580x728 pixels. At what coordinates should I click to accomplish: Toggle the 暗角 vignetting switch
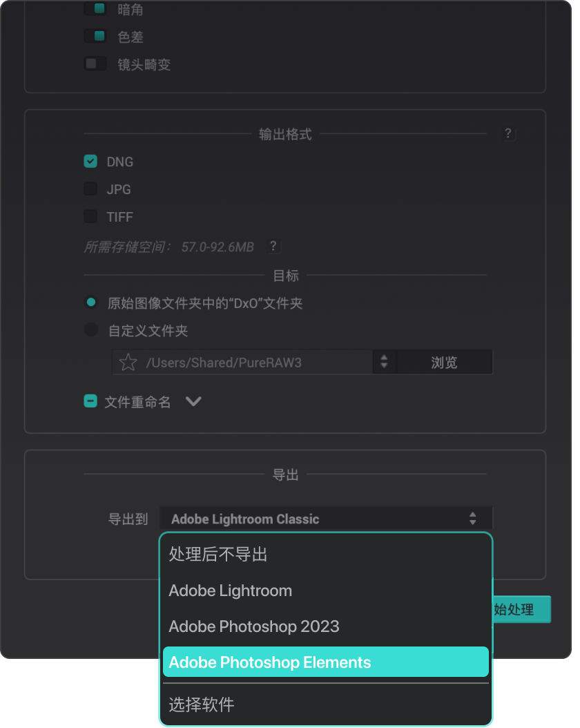95,8
